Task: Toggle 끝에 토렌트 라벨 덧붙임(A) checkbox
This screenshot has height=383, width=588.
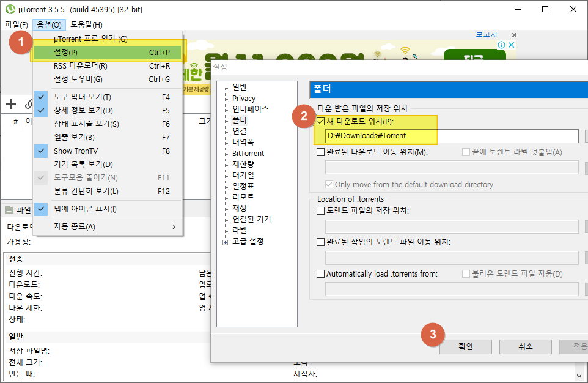Action: pos(466,152)
